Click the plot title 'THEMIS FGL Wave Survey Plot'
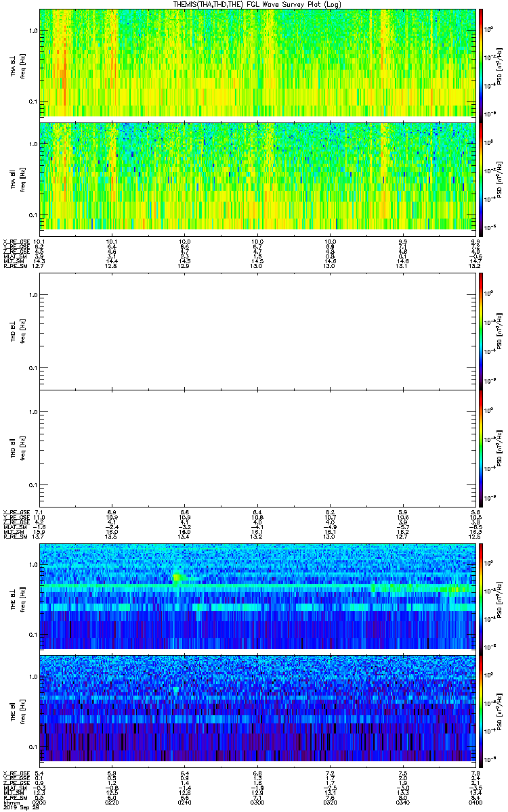Screen dimensions: 508x812 pos(257,4)
